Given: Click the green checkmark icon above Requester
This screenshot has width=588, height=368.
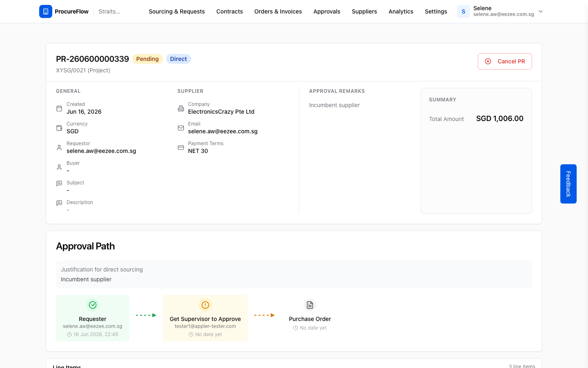Looking at the screenshot, I should click(93, 305).
